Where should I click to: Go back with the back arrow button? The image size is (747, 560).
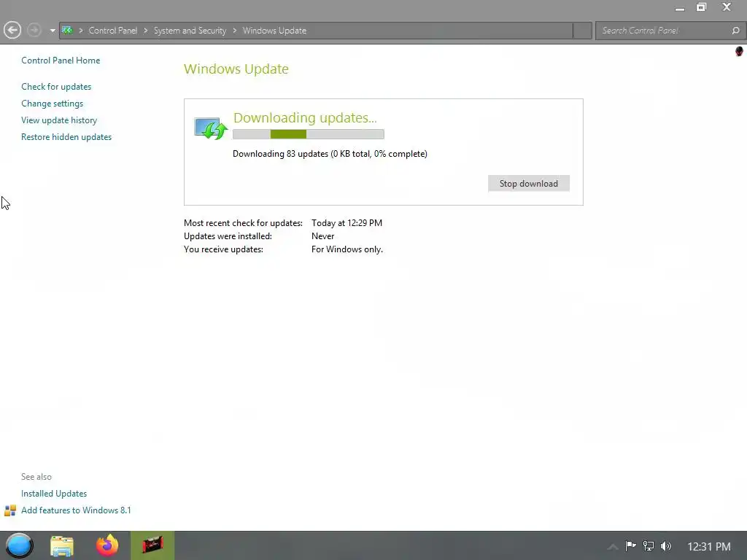[12, 31]
